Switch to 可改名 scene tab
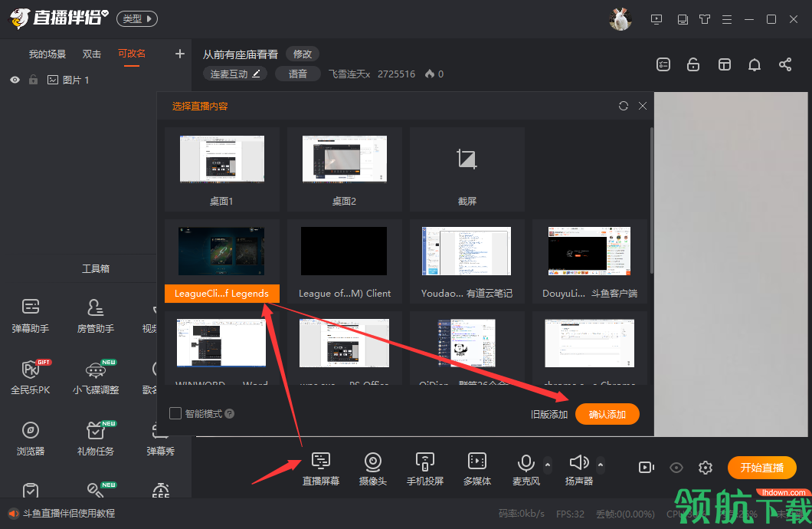The height and width of the screenshot is (529, 812). 132,54
